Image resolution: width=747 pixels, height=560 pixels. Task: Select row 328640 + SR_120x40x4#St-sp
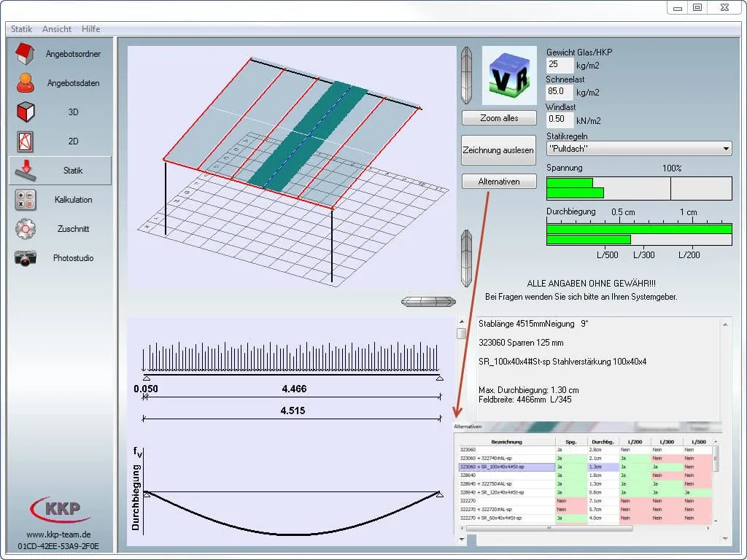coord(585,492)
